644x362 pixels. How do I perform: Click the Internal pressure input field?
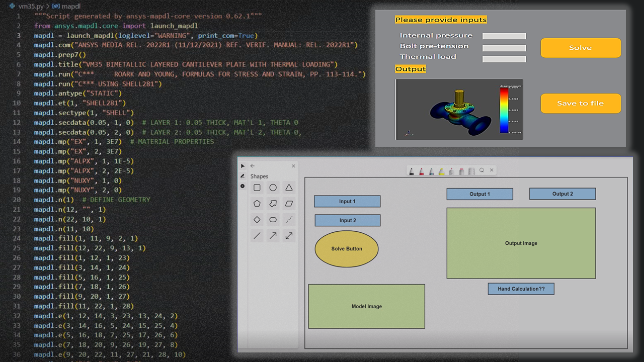pyautogui.click(x=504, y=36)
